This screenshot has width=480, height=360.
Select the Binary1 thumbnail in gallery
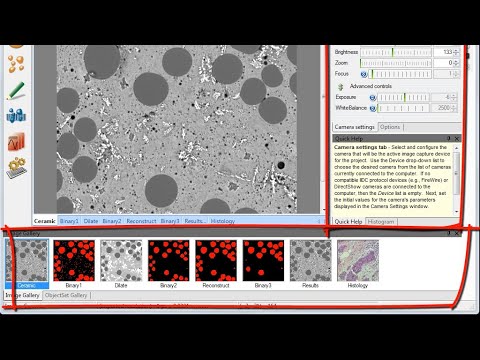click(74, 264)
